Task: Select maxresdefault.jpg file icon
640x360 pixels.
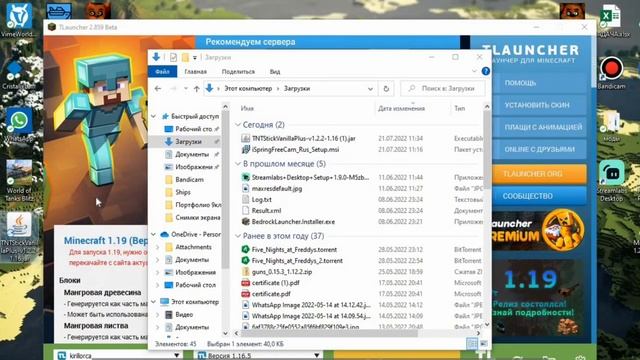Action: [x=245, y=189]
